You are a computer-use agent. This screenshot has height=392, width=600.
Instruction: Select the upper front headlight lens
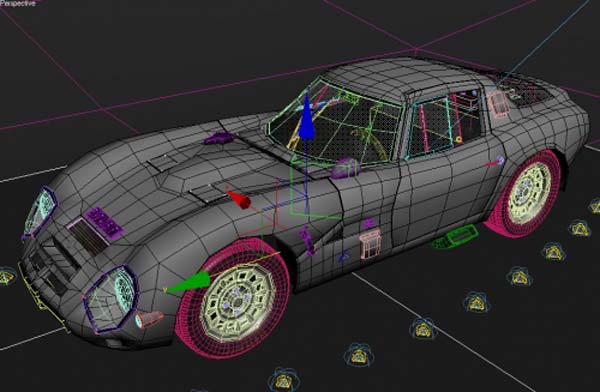tap(40, 211)
